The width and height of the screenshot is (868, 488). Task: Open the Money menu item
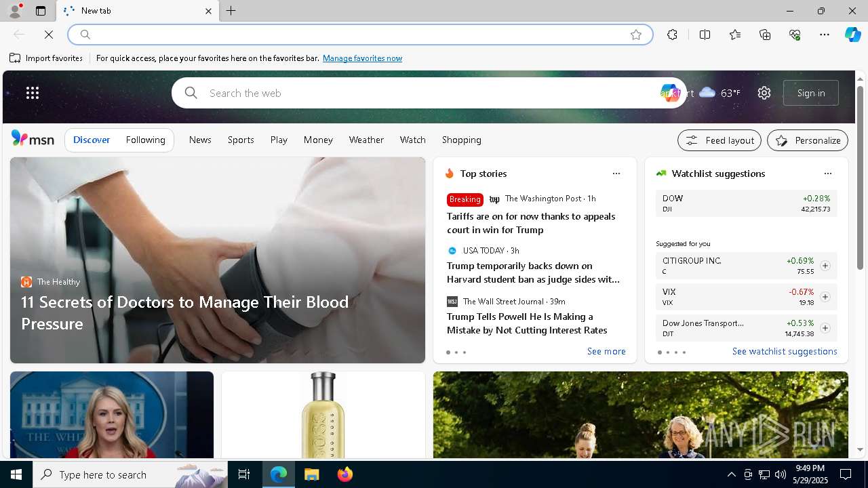[x=318, y=140]
